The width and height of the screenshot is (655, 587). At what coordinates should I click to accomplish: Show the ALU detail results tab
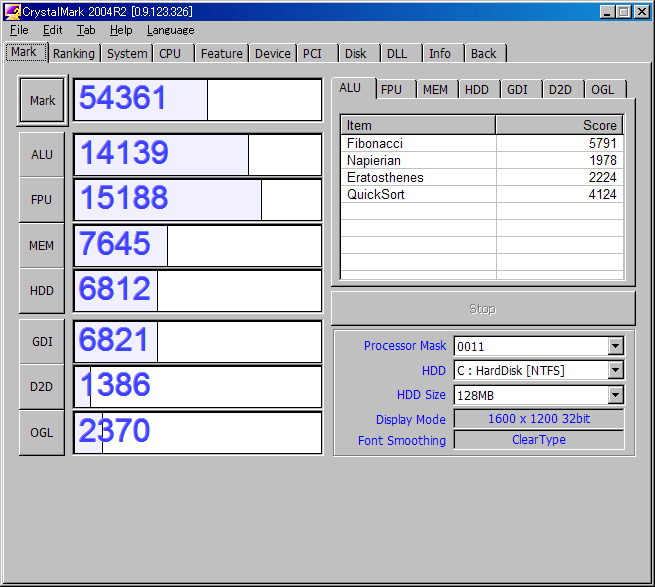[x=354, y=88]
